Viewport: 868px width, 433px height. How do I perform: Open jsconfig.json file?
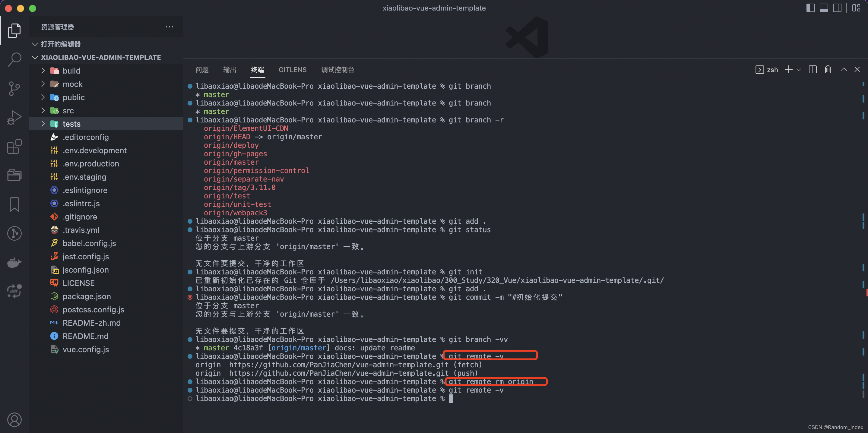pos(106,270)
